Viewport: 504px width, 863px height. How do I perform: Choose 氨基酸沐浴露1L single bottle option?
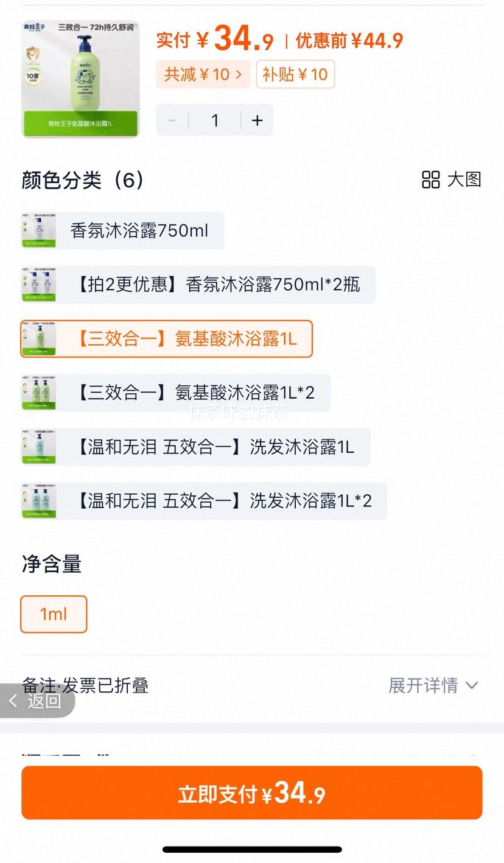tap(187, 339)
